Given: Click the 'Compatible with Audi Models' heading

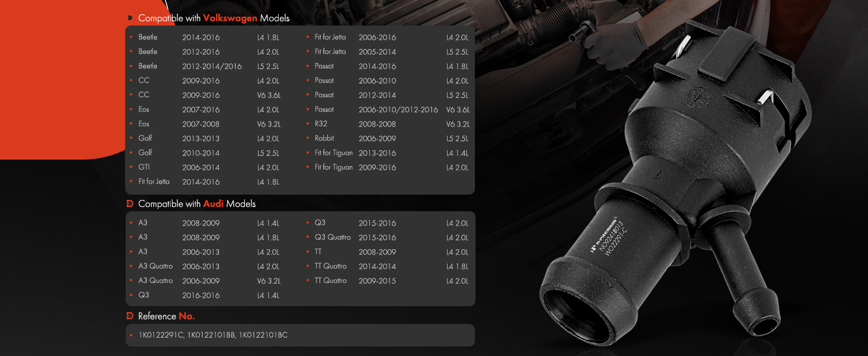Looking at the screenshot, I should pyautogui.click(x=197, y=204).
